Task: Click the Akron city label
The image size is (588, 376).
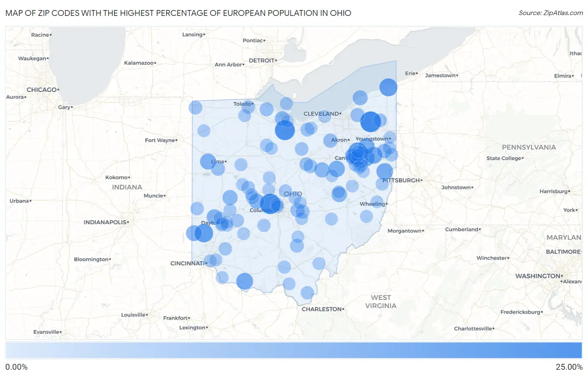Action: (x=339, y=140)
